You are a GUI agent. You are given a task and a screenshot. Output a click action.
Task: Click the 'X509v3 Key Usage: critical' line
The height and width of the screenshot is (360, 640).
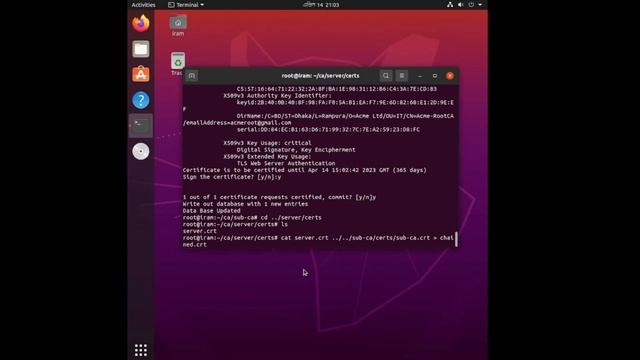click(267, 143)
